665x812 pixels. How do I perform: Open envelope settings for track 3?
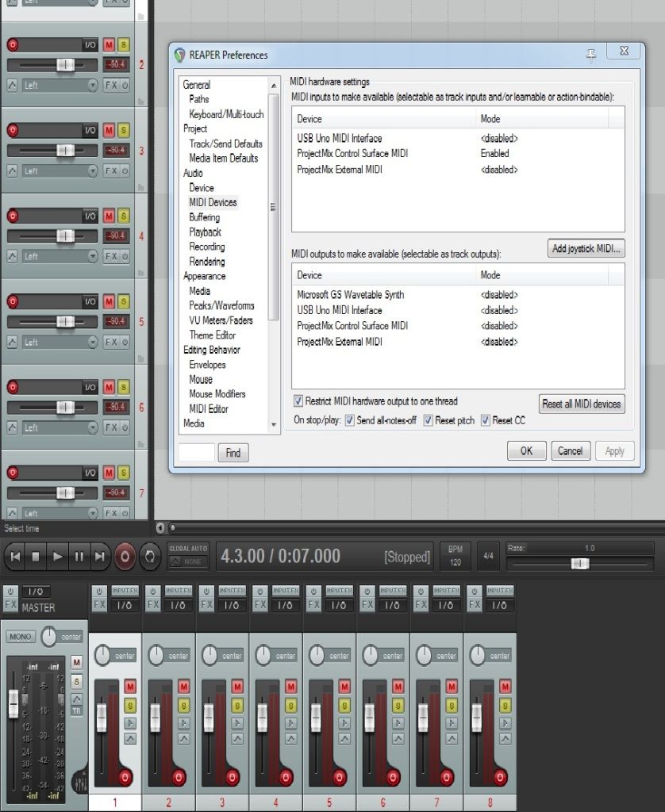click(x=13, y=171)
